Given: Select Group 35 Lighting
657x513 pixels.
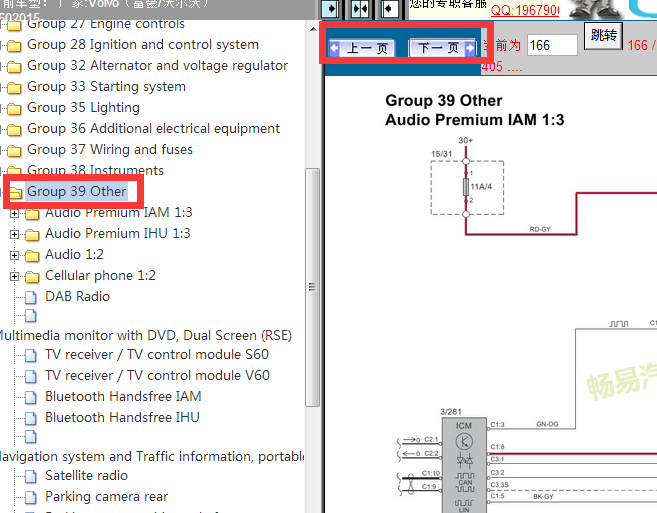Looking at the screenshot, I should pyautogui.click(x=83, y=107).
